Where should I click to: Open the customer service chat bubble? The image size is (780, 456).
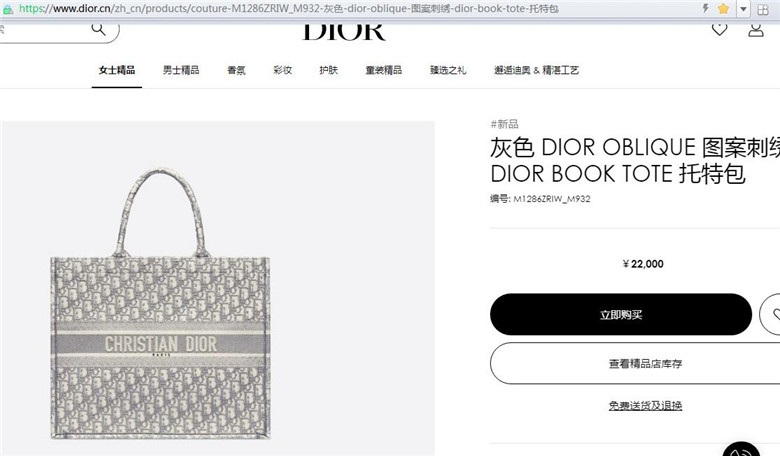tap(741, 450)
